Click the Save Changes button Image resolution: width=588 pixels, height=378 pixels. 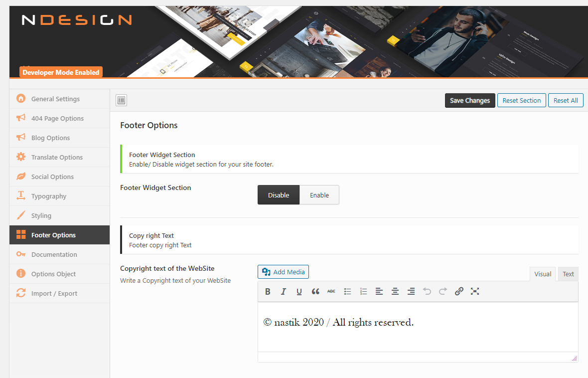469,100
